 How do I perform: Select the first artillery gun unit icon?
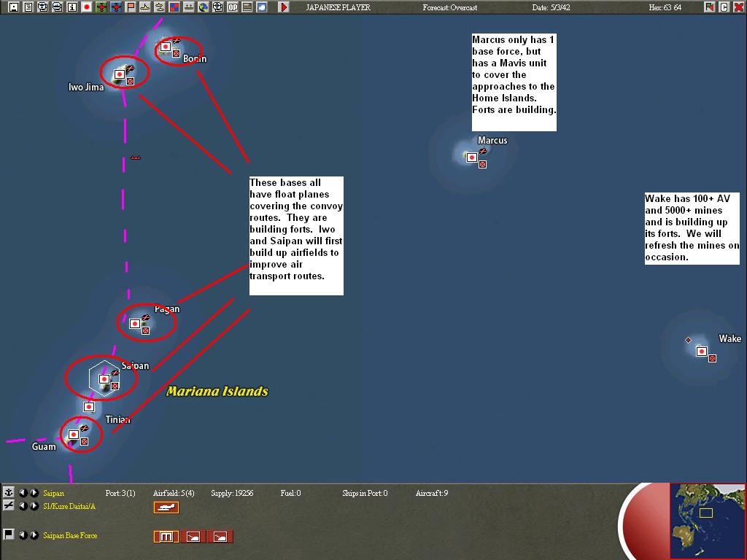click(193, 537)
